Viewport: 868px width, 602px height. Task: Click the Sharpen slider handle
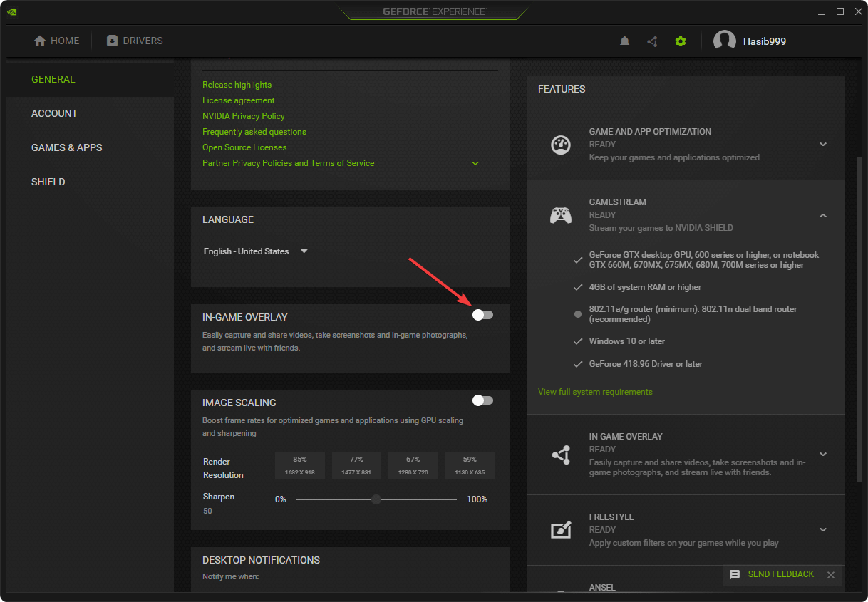tap(376, 499)
